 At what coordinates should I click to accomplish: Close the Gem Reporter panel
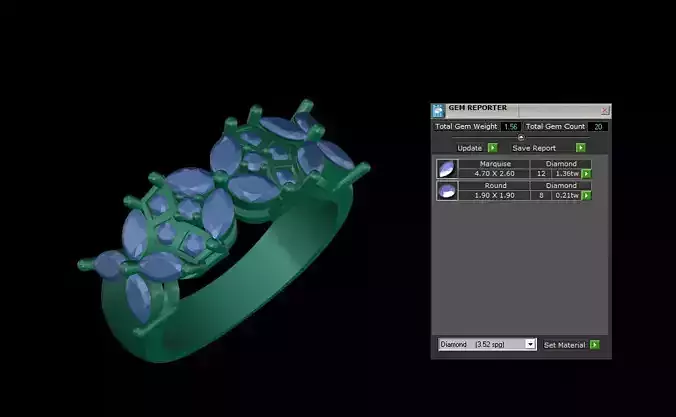pyautogui.click(x=604, y=110)
